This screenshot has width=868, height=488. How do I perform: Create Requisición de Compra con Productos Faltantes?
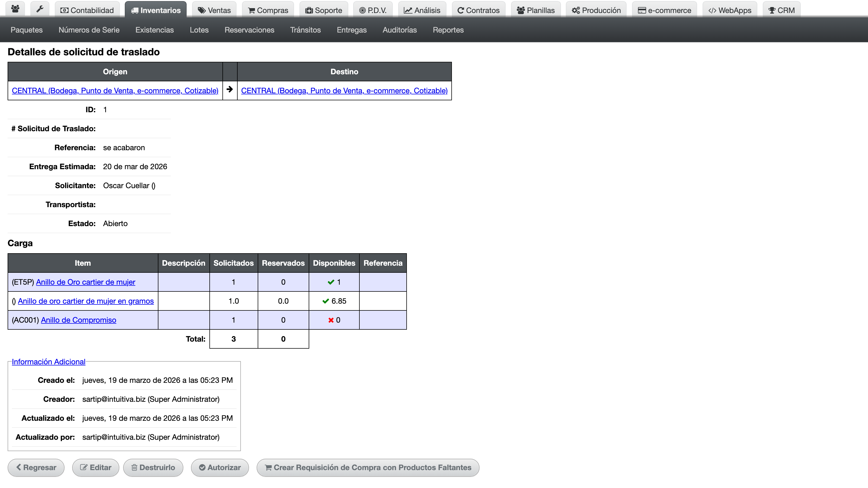(x=368, y=467)
